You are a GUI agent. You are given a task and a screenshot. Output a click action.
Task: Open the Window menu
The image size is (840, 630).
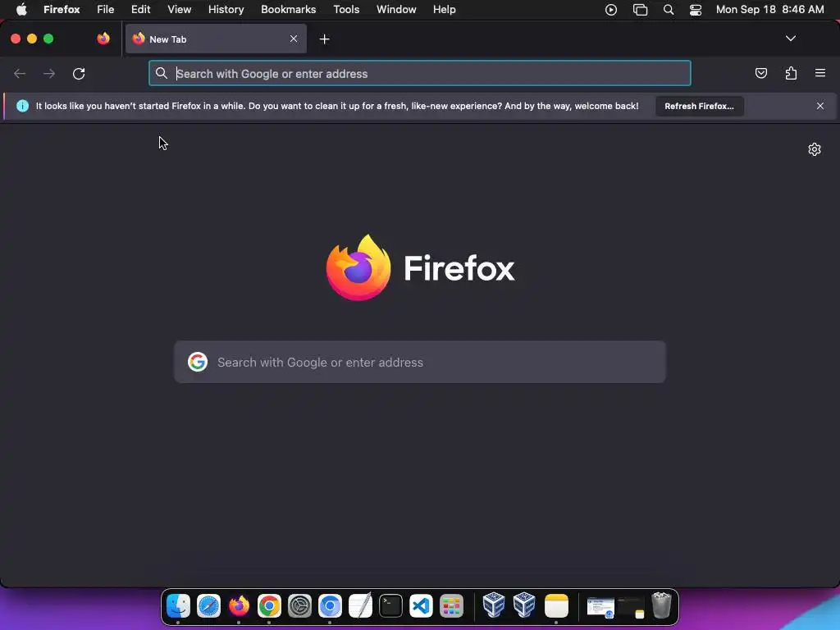pyautogui.click(x=396, y=10)
